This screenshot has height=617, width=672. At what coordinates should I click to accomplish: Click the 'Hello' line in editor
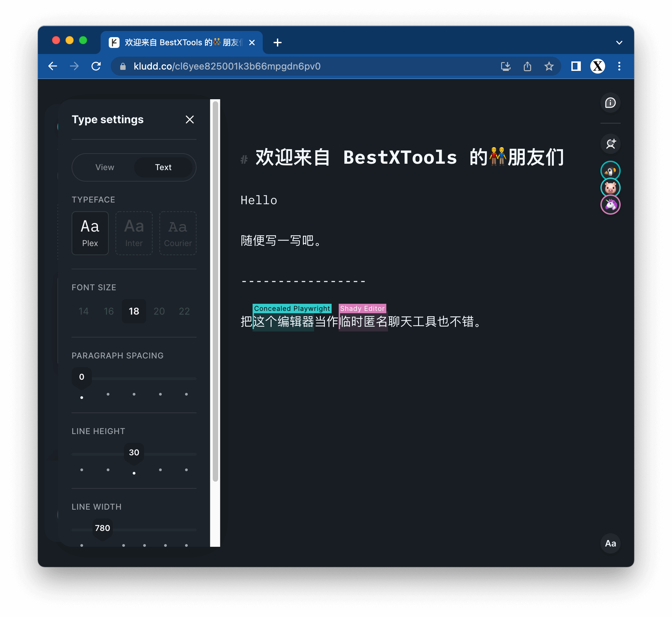[259, 200]
